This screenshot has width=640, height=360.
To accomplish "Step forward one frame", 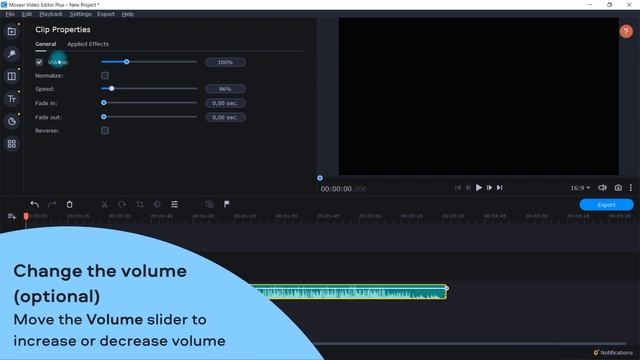I will (x=489, y=188).
